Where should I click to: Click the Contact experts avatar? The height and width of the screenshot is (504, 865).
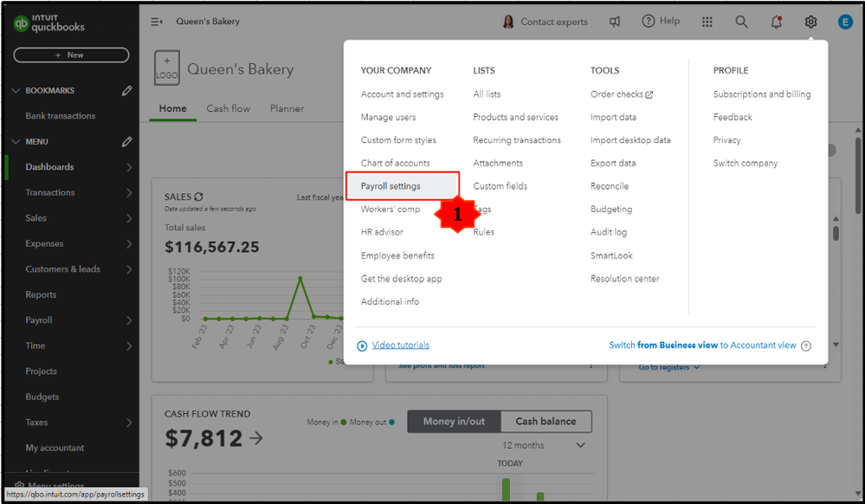(508, 22)
